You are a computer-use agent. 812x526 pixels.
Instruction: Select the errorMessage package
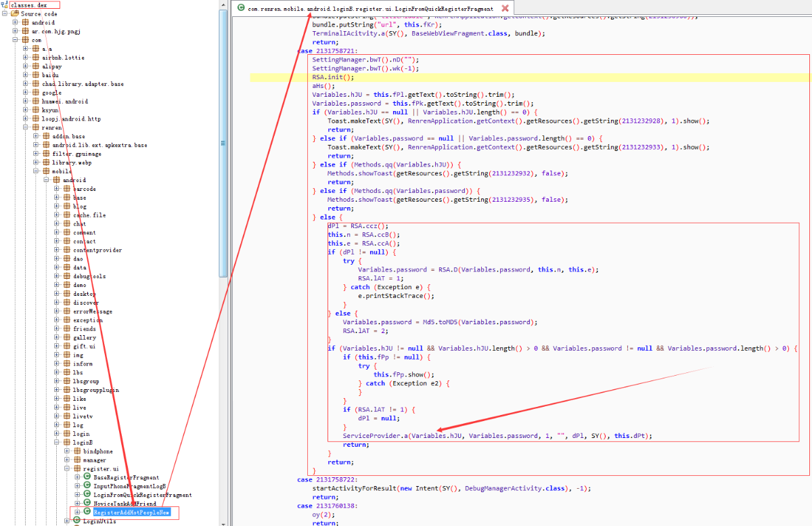[x=93, y=311]
